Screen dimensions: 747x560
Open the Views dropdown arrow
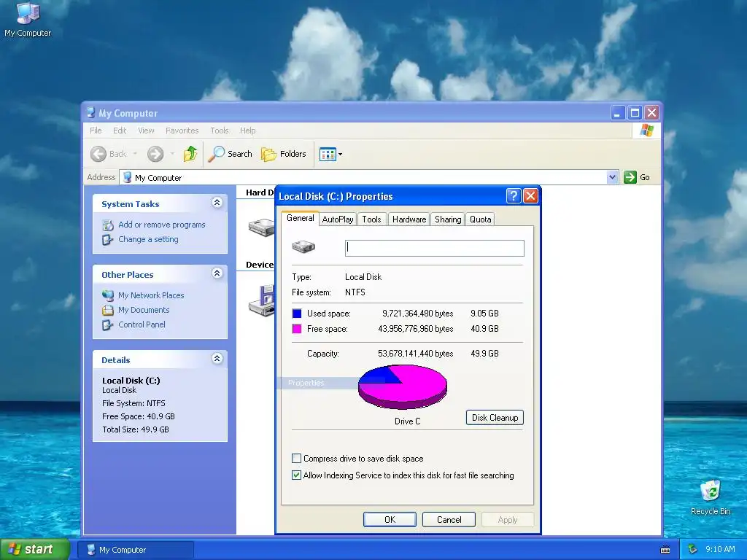pyautogui.click(x=340, y=155)
